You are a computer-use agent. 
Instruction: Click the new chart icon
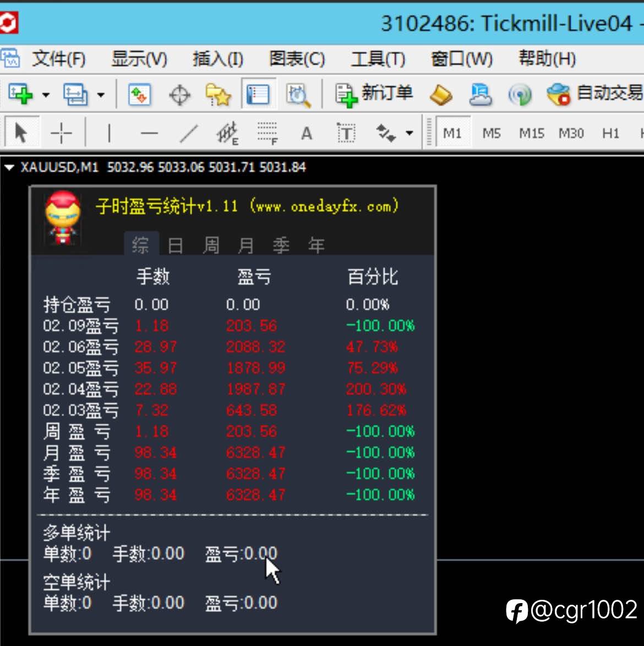click(20, 94)
